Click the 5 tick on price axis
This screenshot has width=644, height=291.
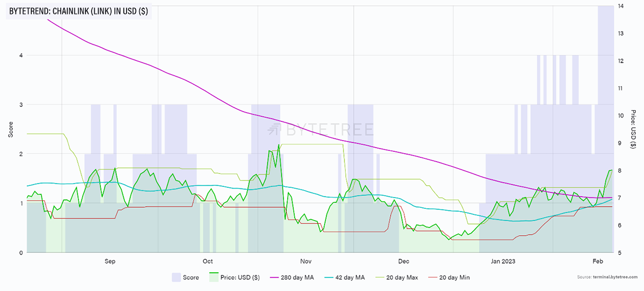point(619,252)
